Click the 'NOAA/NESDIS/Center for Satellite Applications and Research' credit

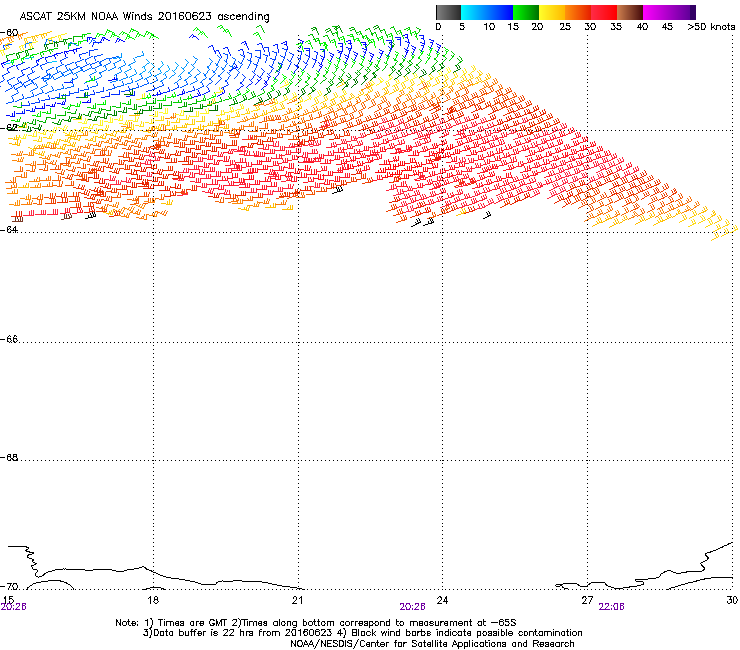(432, 644)
